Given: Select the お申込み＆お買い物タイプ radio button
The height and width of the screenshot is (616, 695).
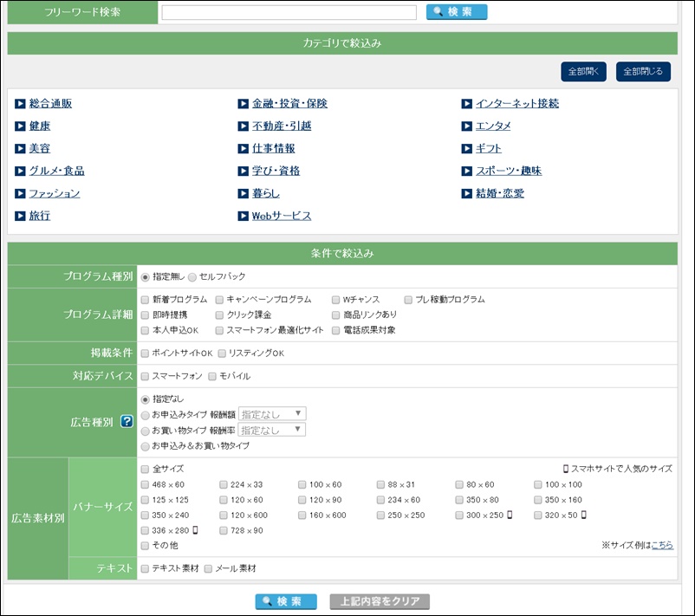Looking at the screenshot, I should (145, 447).
